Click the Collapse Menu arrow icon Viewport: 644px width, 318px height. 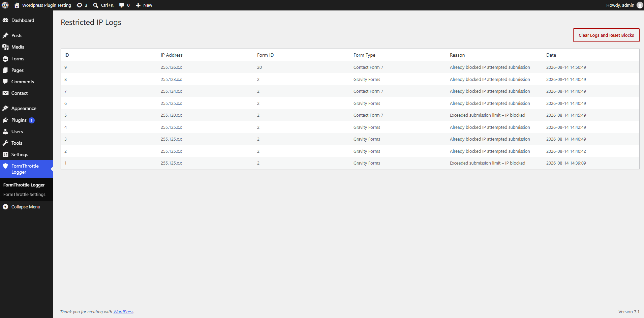5,207
